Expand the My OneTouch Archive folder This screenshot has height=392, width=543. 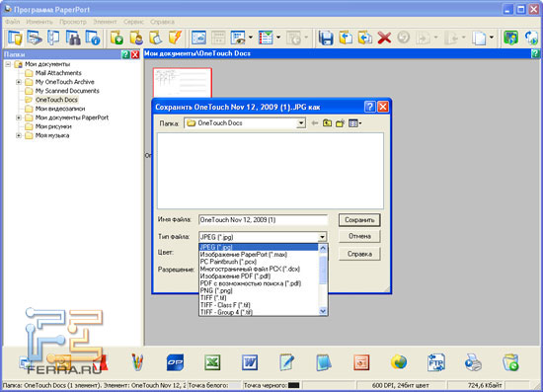(19, 82)
